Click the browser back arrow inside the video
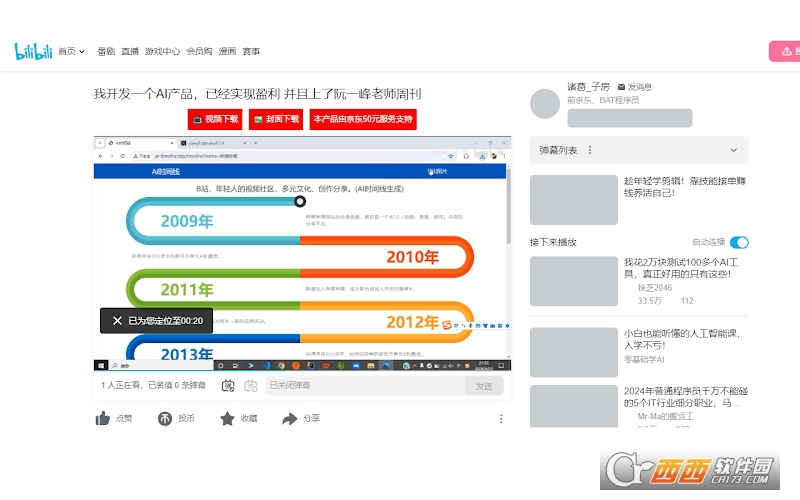The height and width of the screenshot is (500, 800). point(101,156)
